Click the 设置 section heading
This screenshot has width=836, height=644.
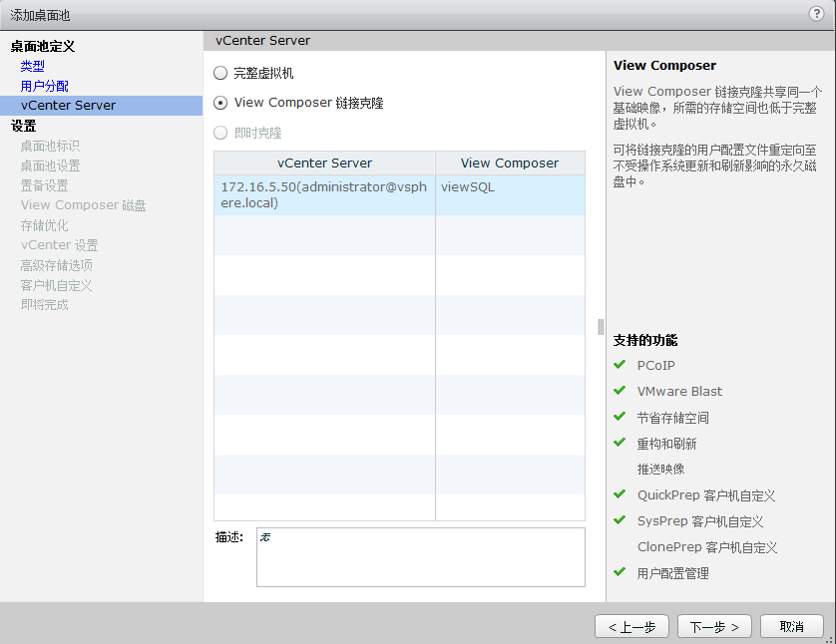(24, 126)
